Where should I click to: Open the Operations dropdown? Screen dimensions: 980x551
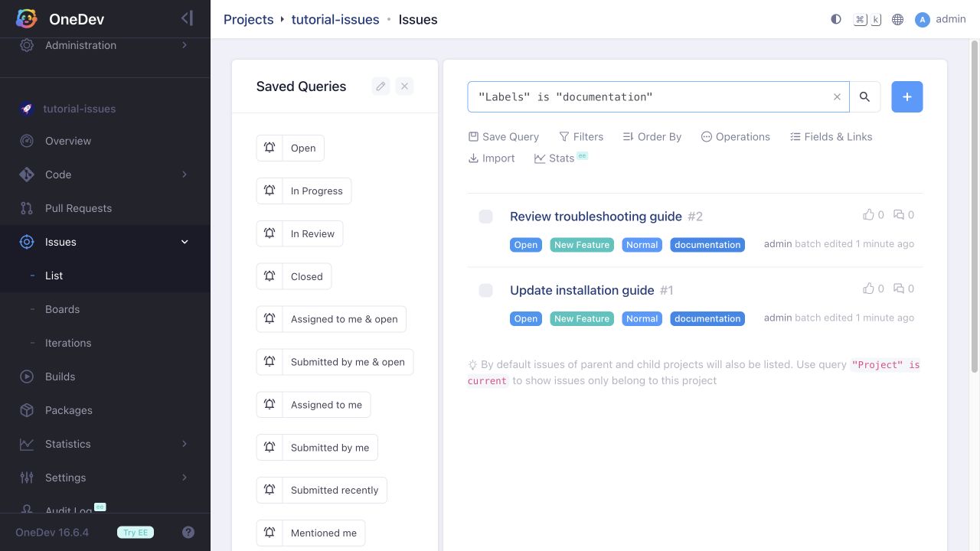(x=736, y=137)
